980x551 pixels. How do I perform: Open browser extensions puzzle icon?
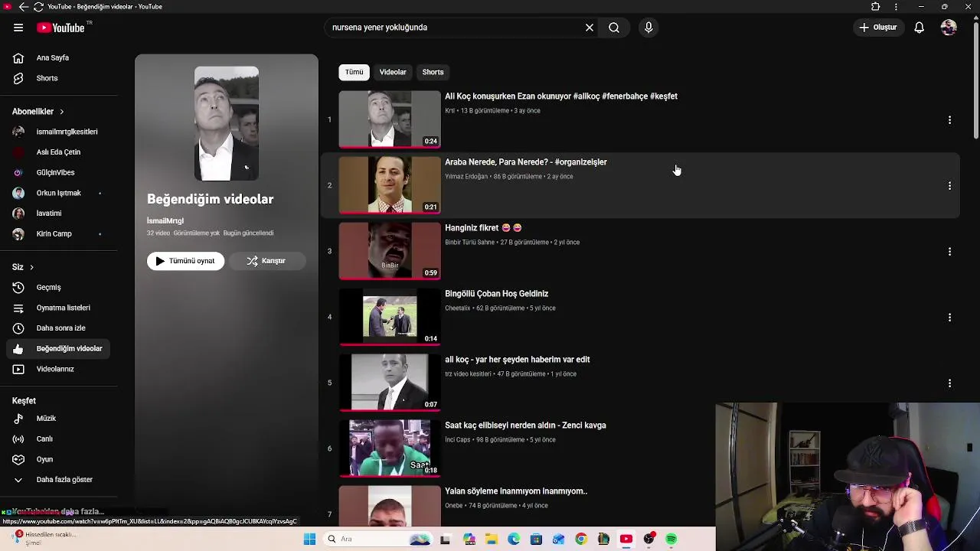pyautogui.click(x=875, y=7)
